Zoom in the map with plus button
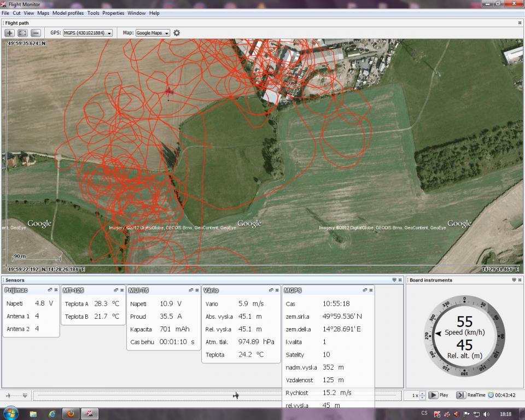This screenshot has height=420, width=525. tap(9, 33)
